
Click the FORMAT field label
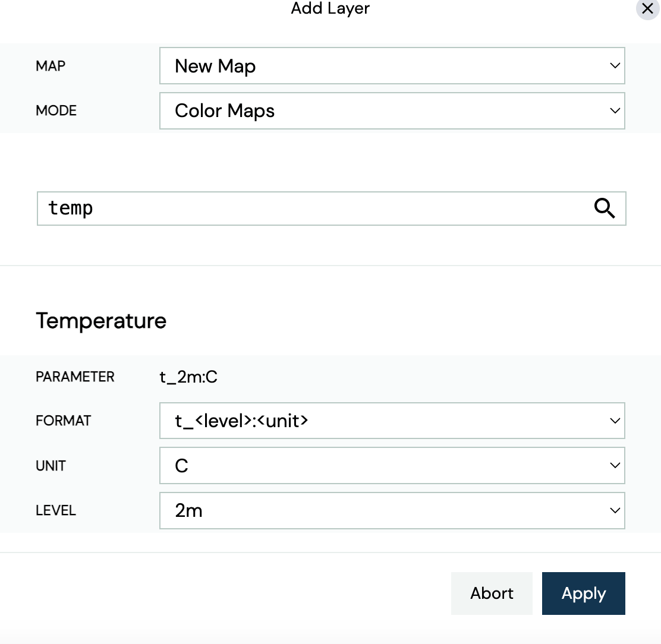[x=63, y=421]
